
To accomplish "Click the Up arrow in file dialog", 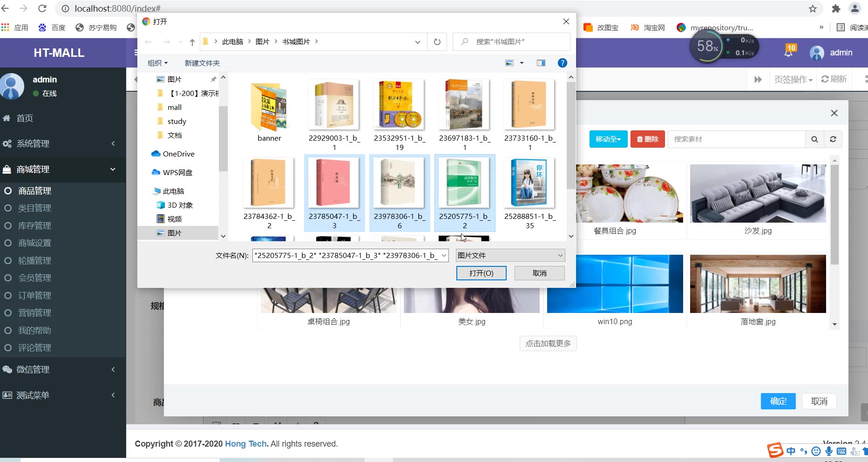I will (192, 42).
